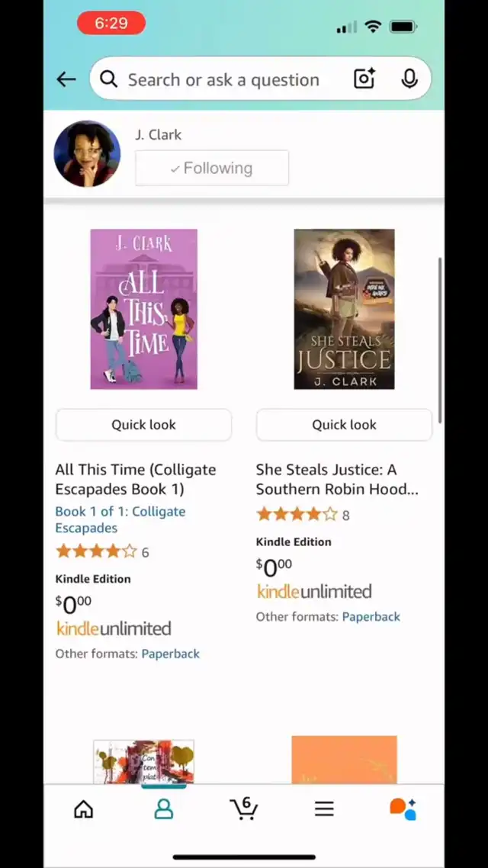Go to Home tab icon

[x=84, y=809]
